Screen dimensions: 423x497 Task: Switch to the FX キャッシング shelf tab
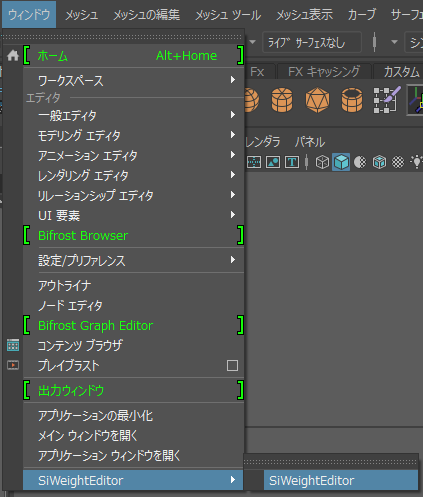(x=324, y=72)
